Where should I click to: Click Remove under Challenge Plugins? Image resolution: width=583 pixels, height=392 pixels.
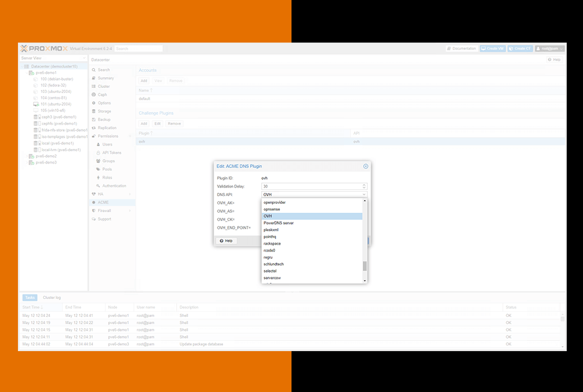pos(174,124)
